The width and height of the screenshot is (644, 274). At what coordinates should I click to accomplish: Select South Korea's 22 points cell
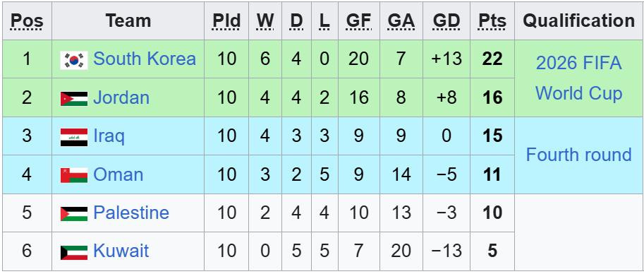click(x=492, y=59)
